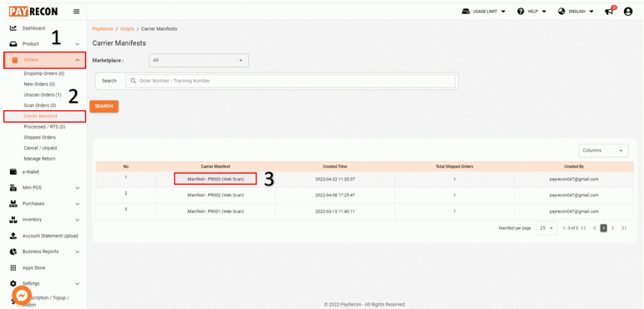Click the Inventory boxes icon
This screenshot has width=644, height=309.
[13, 220]
